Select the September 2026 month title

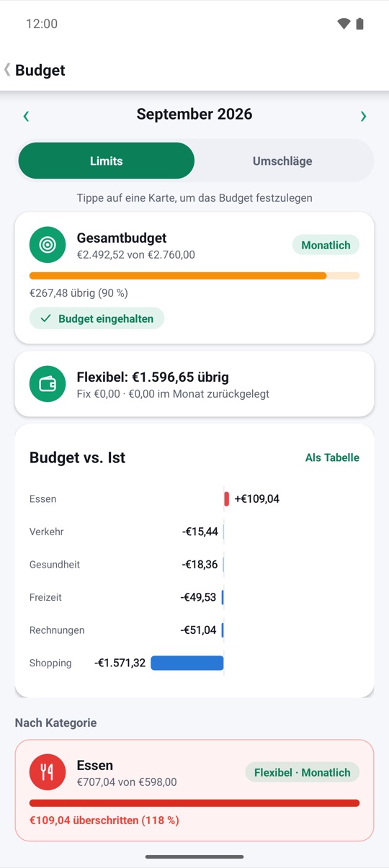point(194,114)
